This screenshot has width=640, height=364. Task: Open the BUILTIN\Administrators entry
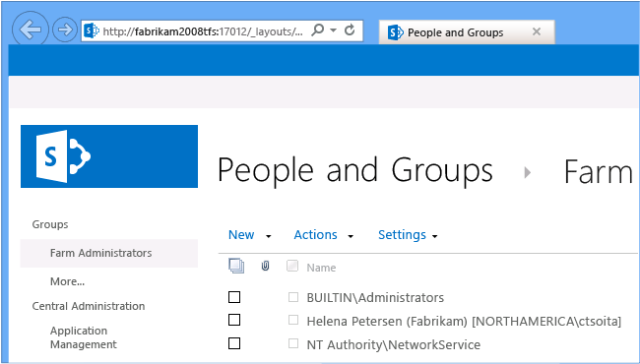375,298
